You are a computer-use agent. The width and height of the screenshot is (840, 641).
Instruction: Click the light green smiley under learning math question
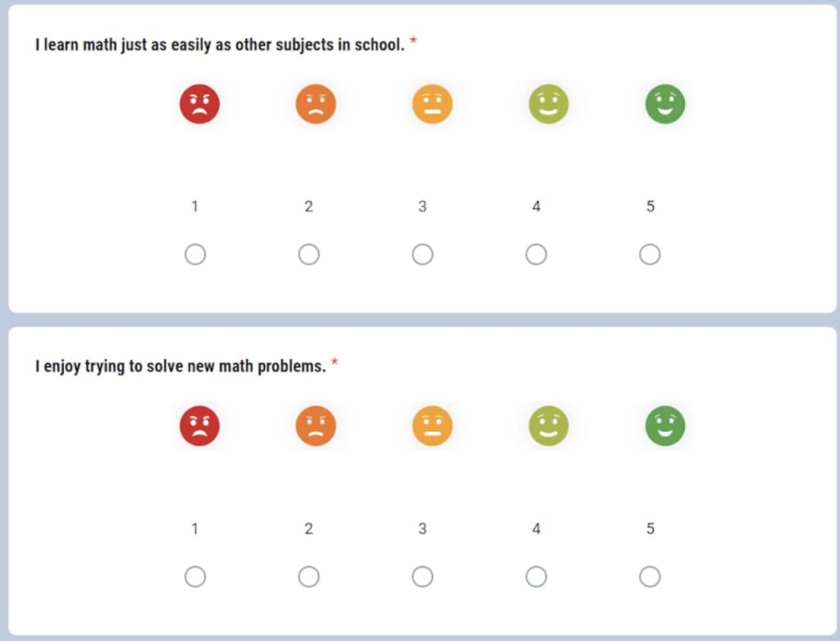[x=549, y=104]
